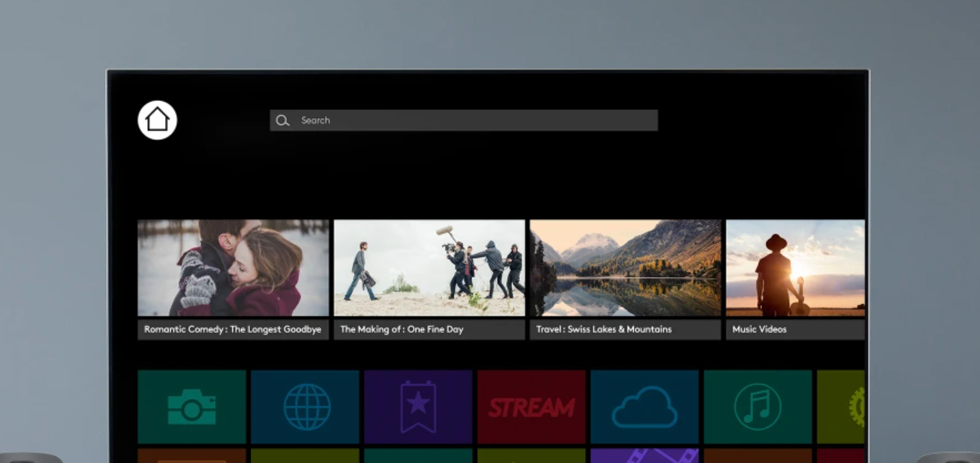Open the mountain lake reflection thumbnail

click(625, 268)
